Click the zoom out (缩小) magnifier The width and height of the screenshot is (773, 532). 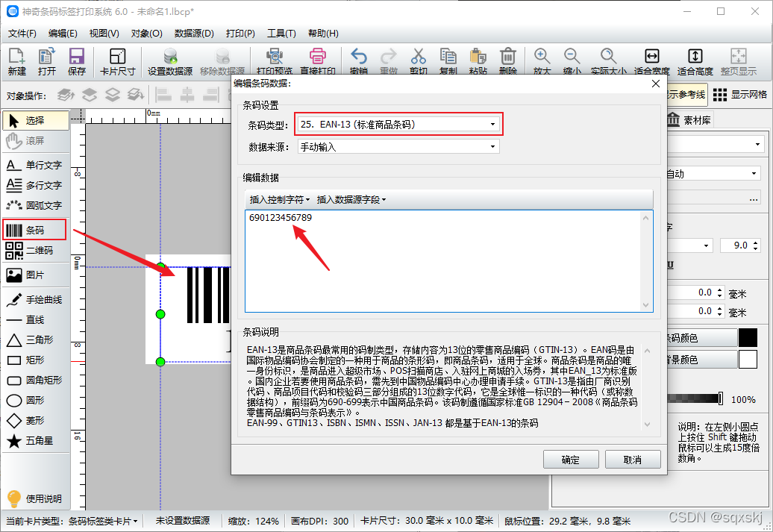tap(572, 61)
